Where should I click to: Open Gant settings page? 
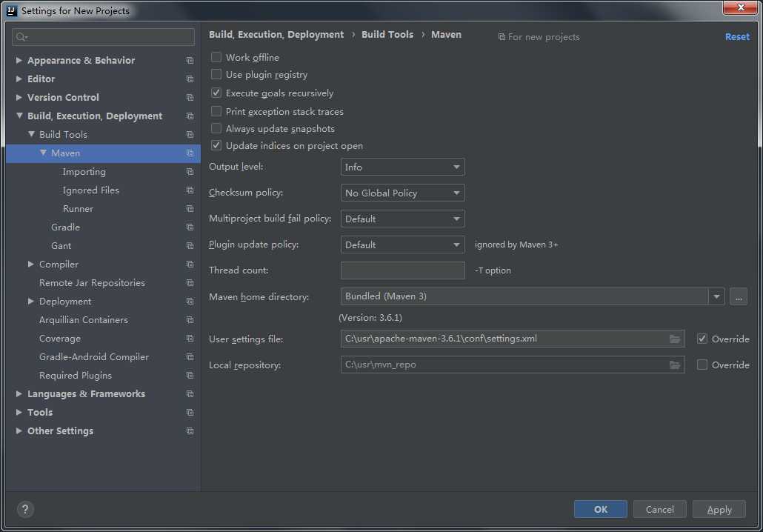61,246
